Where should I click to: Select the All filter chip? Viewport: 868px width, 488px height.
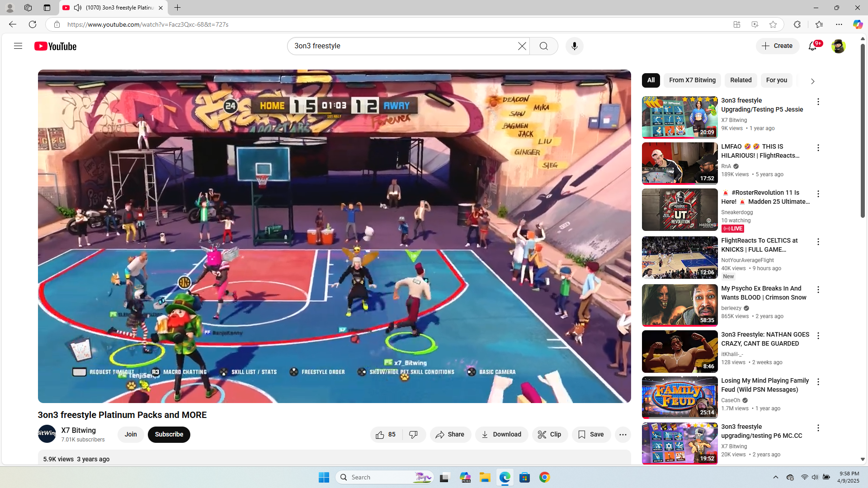point(651,80)
